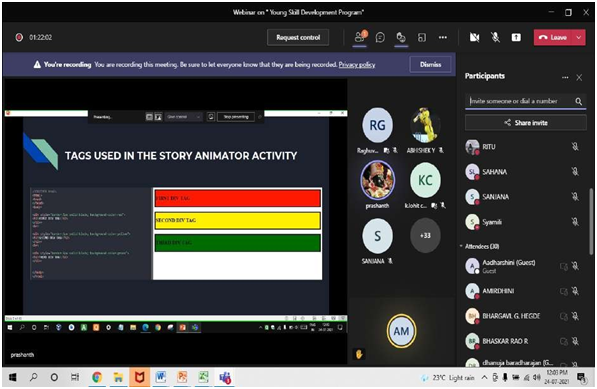Click the share content tray icon
The height and width of the screenshot is (389, 597).
[516, 37]
